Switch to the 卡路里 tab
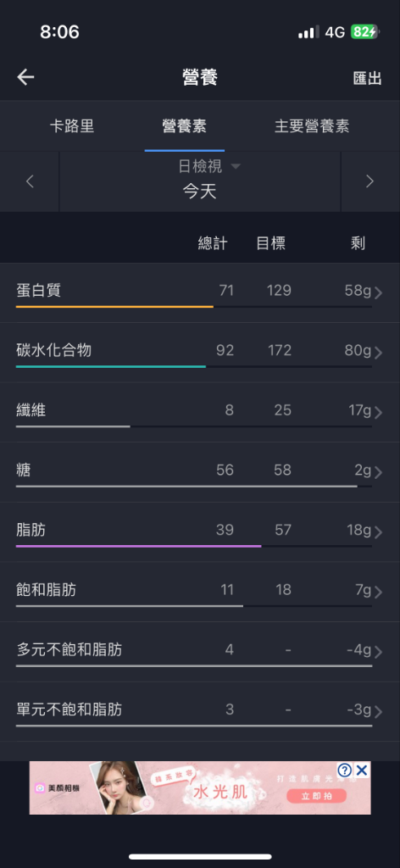Screen dimensions: 400x868 coord(72,125)
